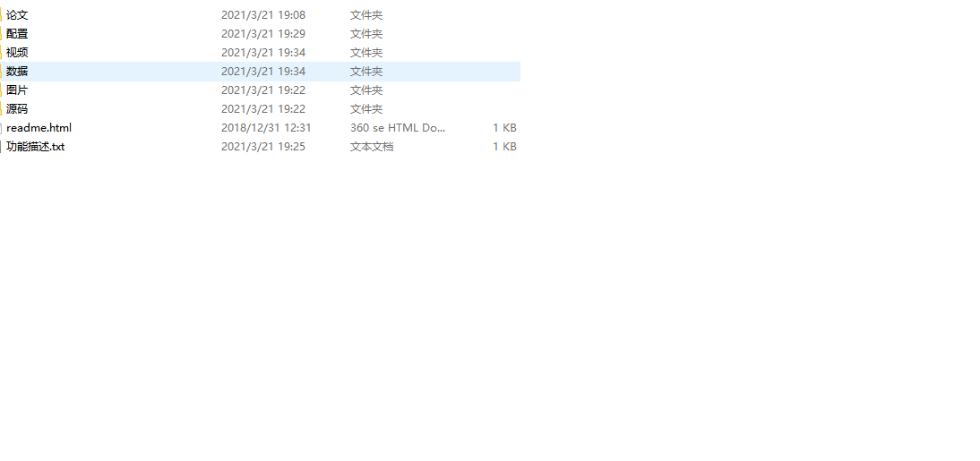The image size is (980, 461).
Task: Click the 1 KB size of readme.html
Action: [x=504, y=127]
